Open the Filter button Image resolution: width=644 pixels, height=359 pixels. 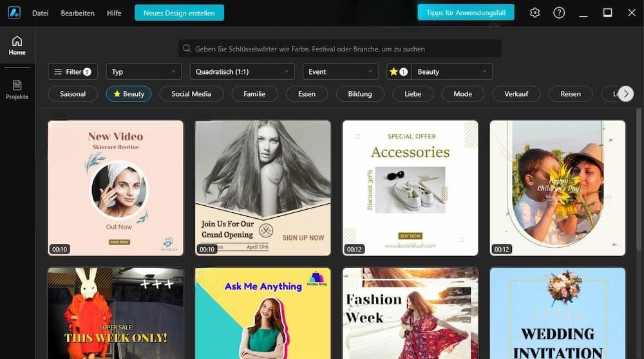tap(73, 71)
